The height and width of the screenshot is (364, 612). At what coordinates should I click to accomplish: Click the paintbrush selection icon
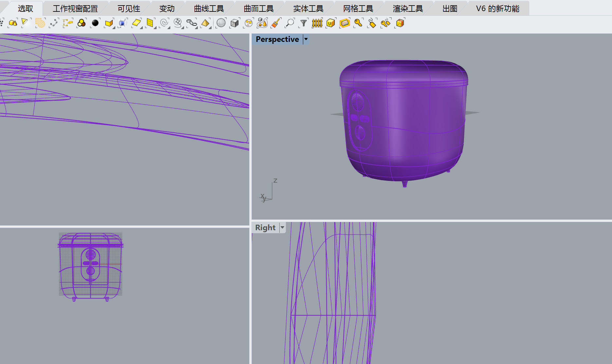point(276,23)
